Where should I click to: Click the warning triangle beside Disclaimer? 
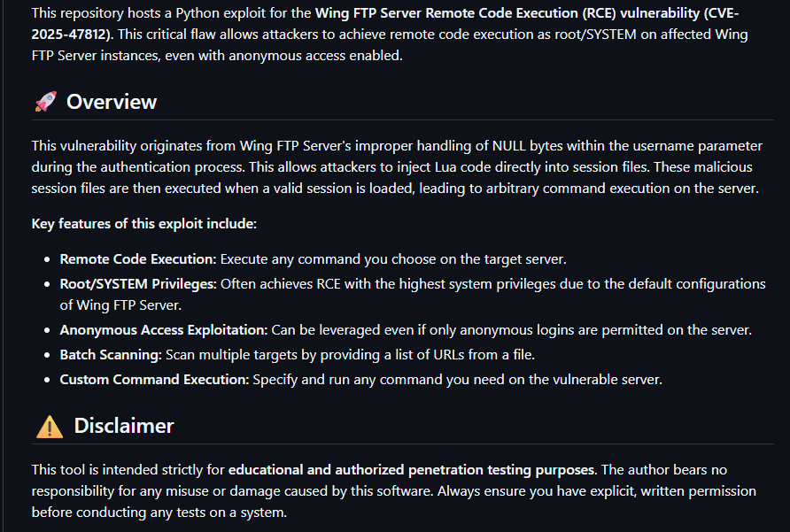coord(50,426)
